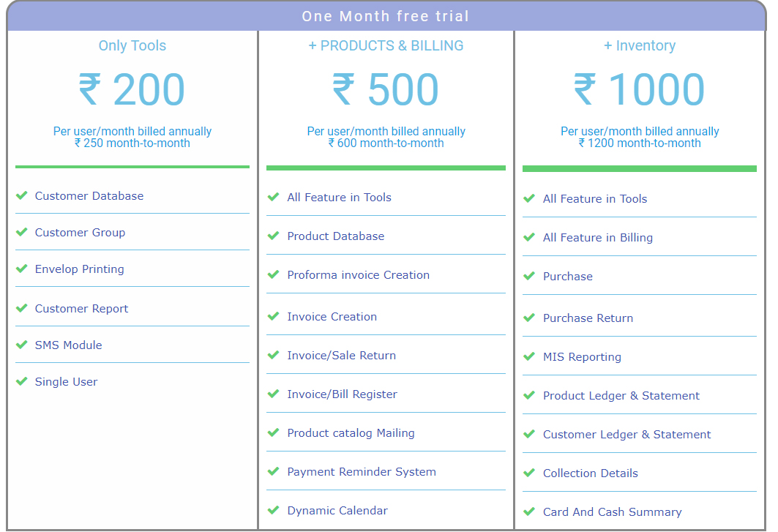Click the checkmark icon beside Customer Database
The width and height of the screenshot is (778, 532).
click(x=22, y=195)
